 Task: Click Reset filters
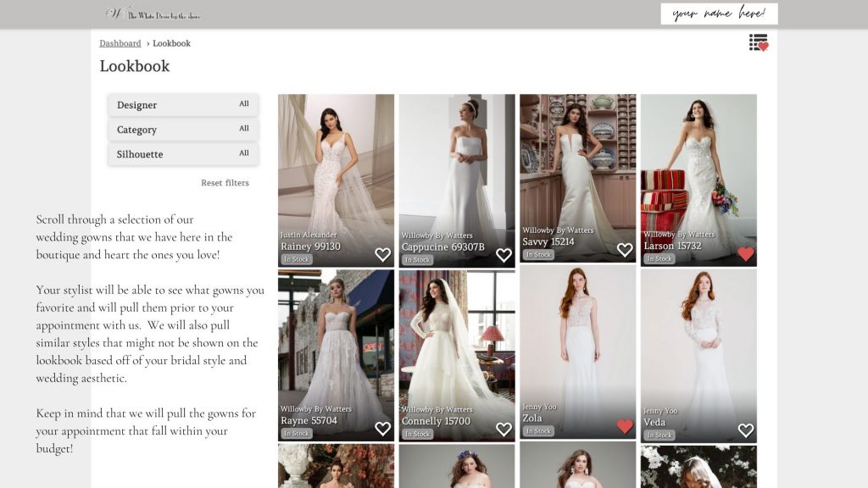pos(225,183)
